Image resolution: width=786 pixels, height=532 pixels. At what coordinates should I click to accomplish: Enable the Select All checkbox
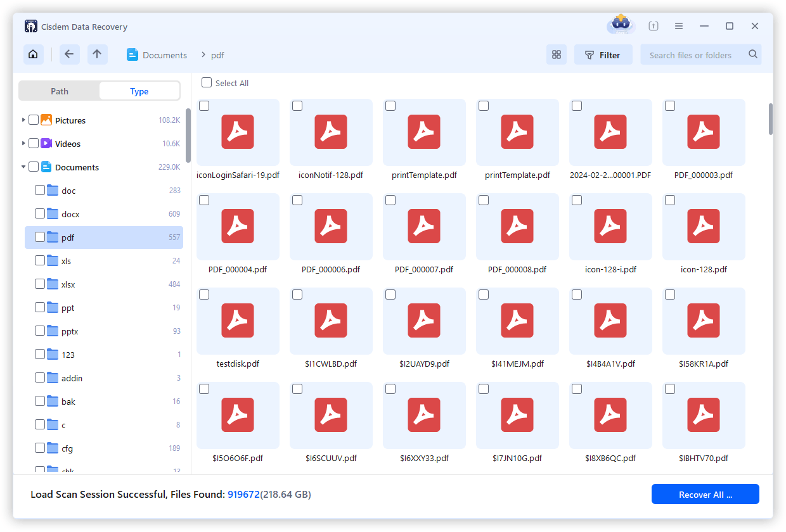tap(206, 82)
